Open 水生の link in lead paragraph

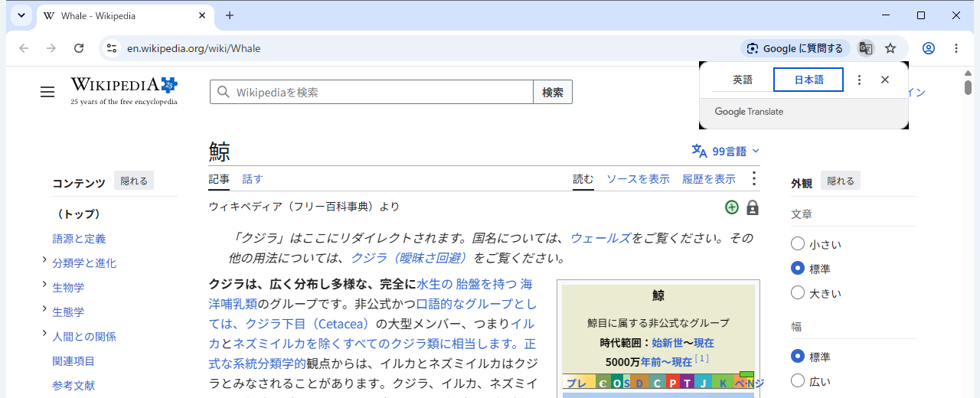click(x=436, y=284)
